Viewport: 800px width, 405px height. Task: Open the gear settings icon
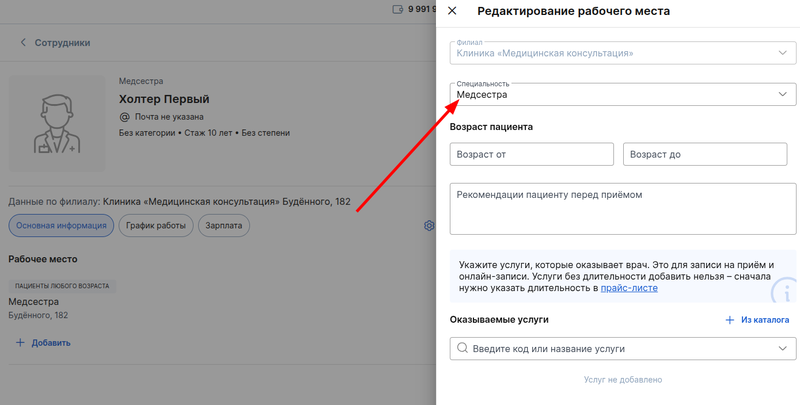point(429,225)
